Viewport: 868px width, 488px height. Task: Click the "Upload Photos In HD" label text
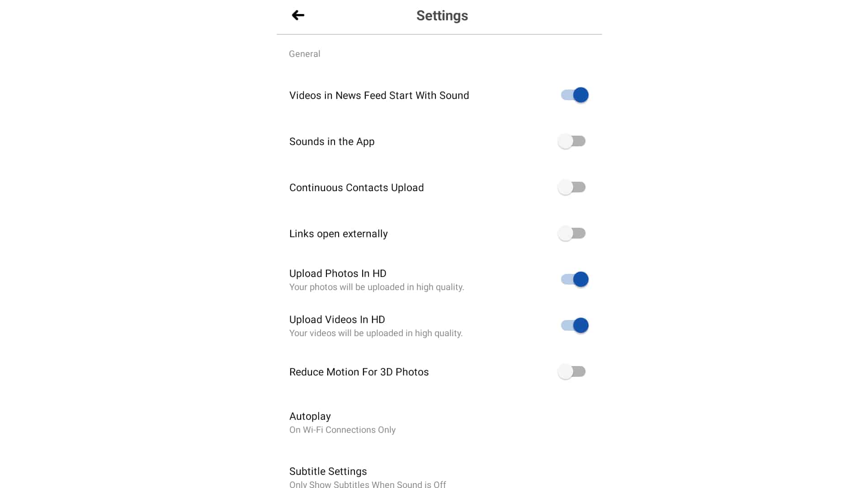pyautogui.click(x=338, y=273)
